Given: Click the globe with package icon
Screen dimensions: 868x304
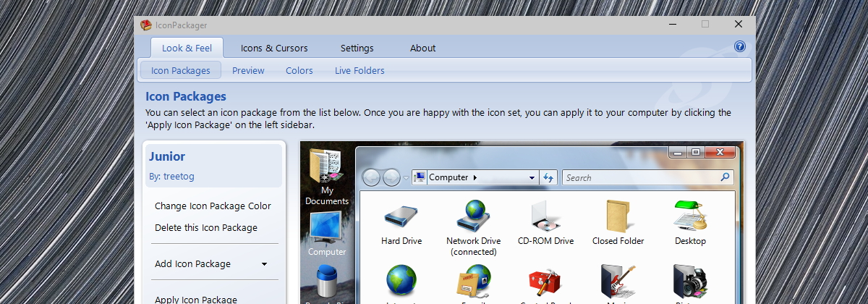Looking at the screenshot, I should [473, 283].
